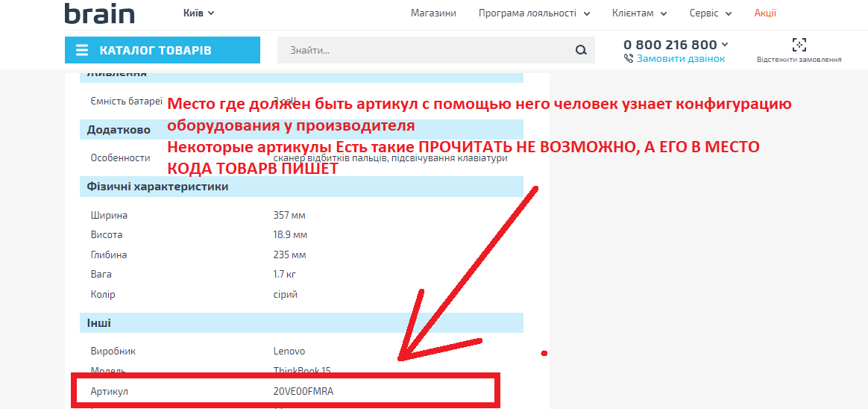Click the Колір label
Image resolution: width=868 pixels, height=409 pixels.
pyautogui.click(x=103, y=294)
